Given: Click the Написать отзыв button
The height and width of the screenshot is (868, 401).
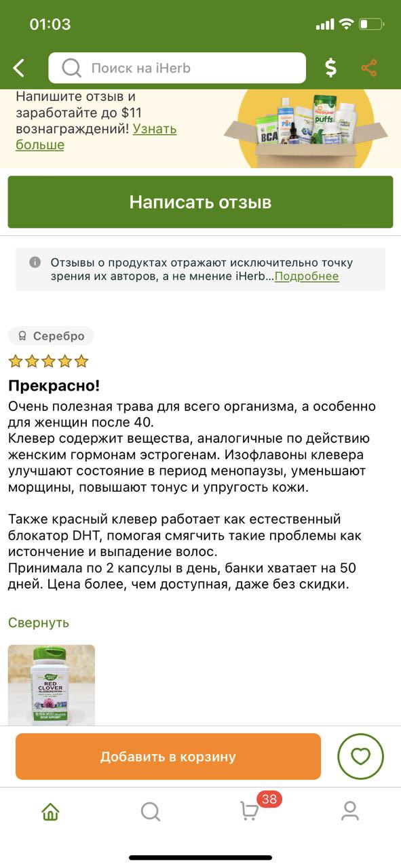Looking at the screenshot, I should 200,202.
